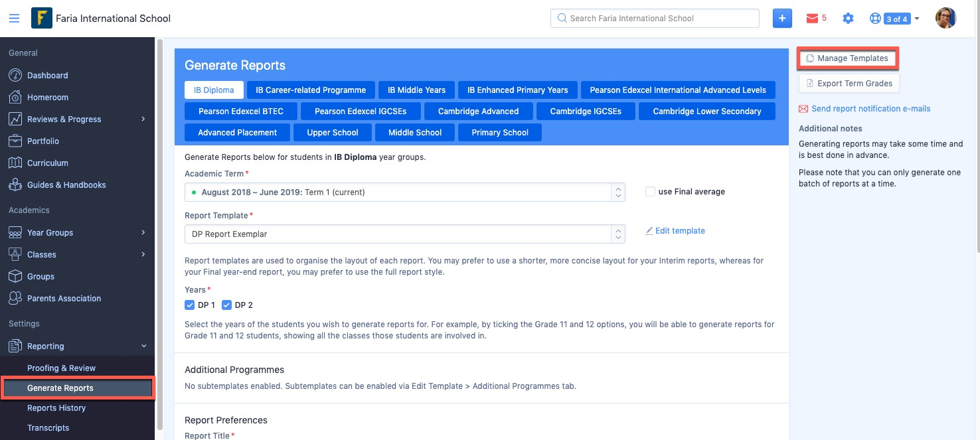Viewport: 980px width, 440px height.
Task: Click the Manage Templates copy icon
Action: click(810, 58)
